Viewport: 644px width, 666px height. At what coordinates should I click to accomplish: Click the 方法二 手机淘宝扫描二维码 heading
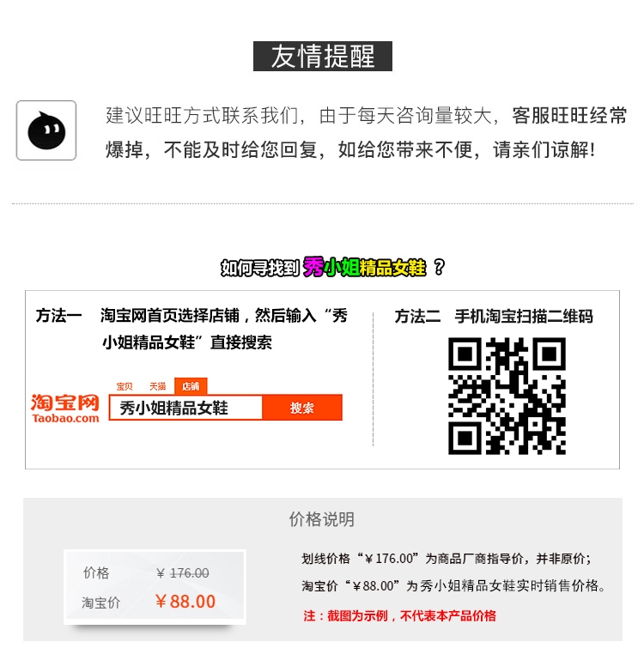point(494,317)
